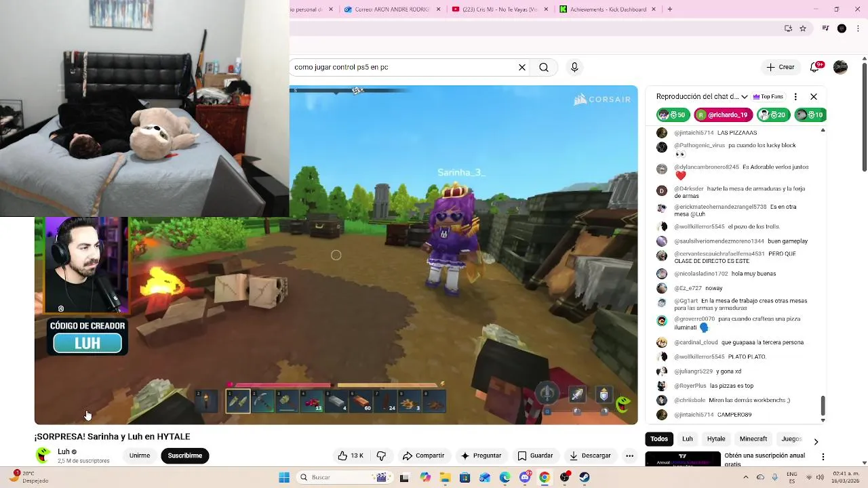Click the Unirme membership button
The width and height of the screenshot is (868, 488).
pyautogui.click(x=140, y=455)
